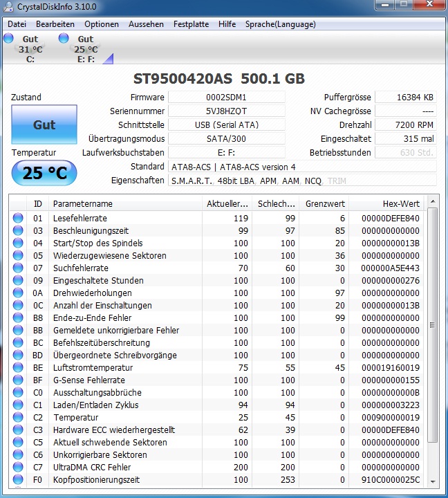Open the Bearbeiten menu
Image resolution: width=448 pixels, height=498 pixels.
click(x=55, y=24)
